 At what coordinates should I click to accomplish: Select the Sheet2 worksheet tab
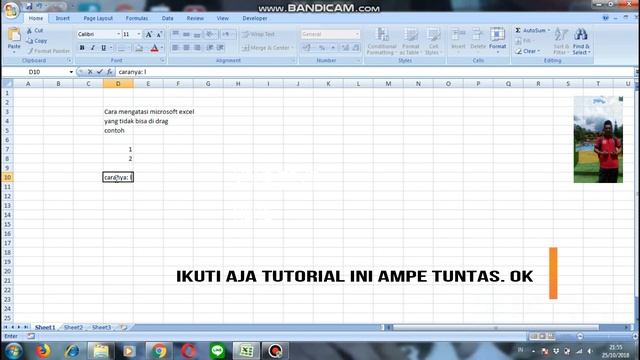tap(73, 327)
